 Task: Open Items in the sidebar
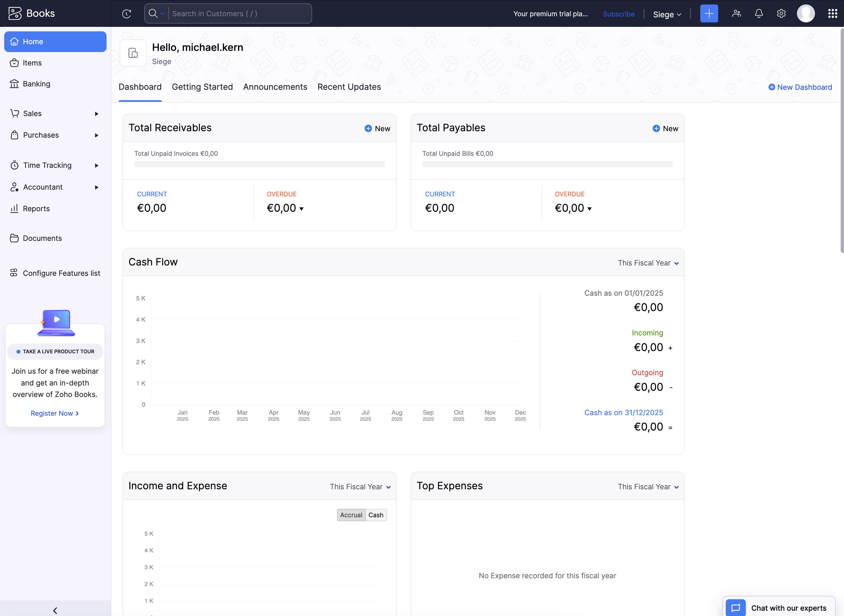pyautogui.click(x=55, y=63)
